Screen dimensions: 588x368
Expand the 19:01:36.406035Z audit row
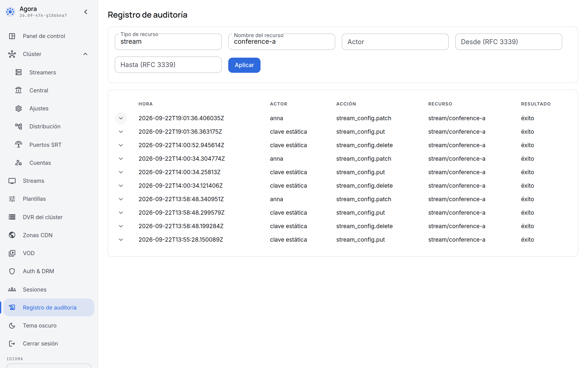(x=121, y=118)
